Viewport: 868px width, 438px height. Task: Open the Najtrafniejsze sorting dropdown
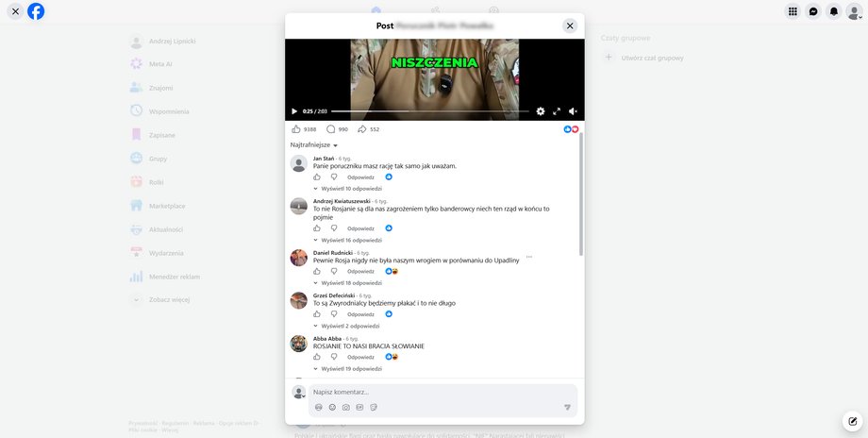[314, 145]
